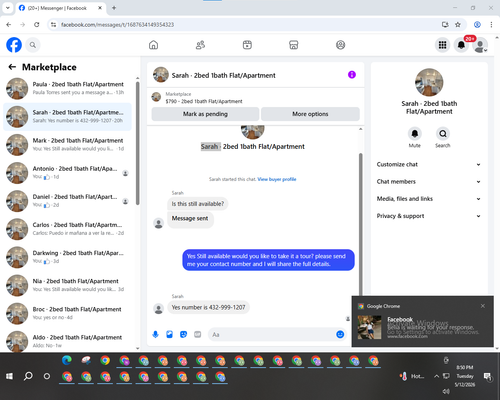
Task: Bookmark this page star icon
Action: [458, 24]
